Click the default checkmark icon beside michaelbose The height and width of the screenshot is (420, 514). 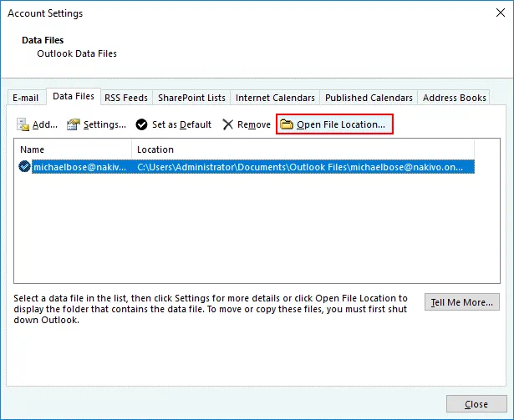point(25,166)
